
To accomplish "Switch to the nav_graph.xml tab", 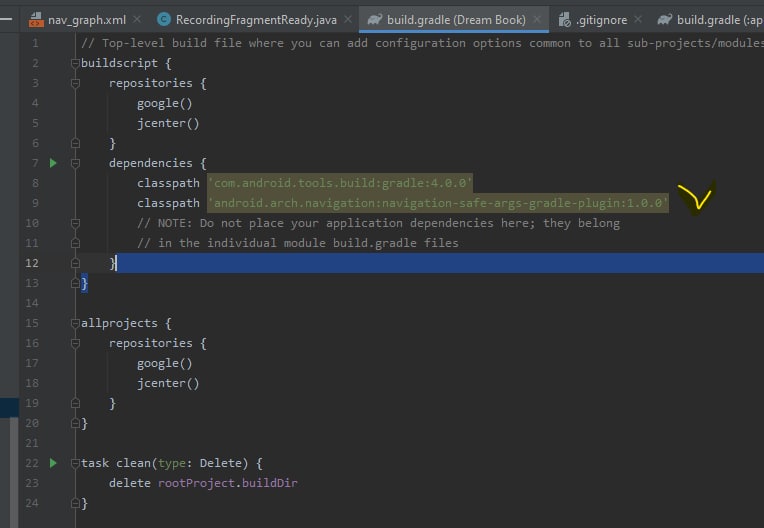I will pos(85,20).
